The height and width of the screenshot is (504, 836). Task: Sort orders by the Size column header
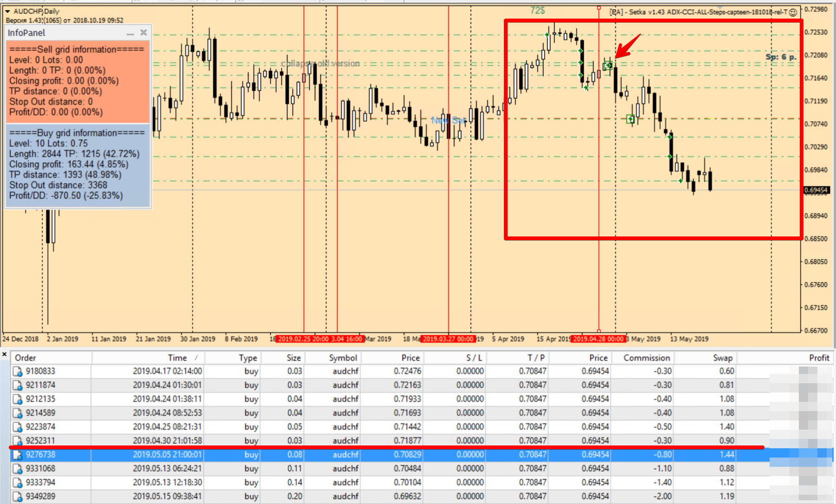pyautogui.click(x=282, y=358)
